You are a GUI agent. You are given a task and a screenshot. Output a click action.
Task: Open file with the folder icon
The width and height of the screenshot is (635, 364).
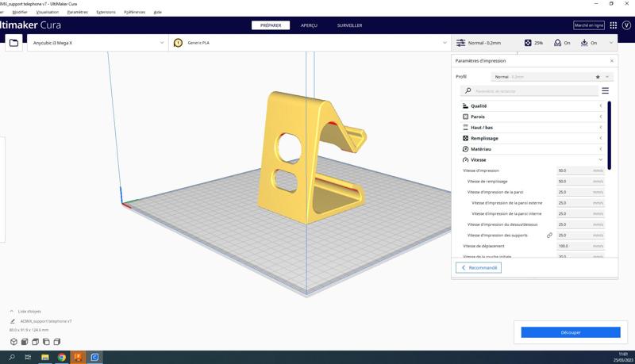pos(13,43)
